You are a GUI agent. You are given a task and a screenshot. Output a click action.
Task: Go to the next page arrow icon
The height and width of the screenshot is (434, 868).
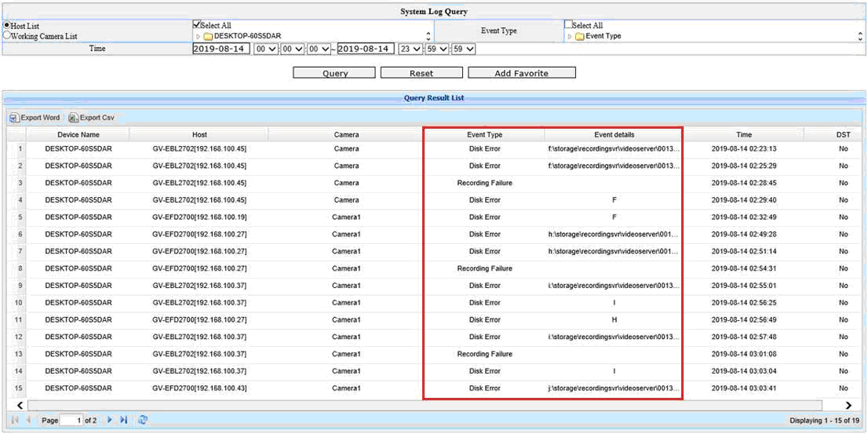click(x=110, y=420)
